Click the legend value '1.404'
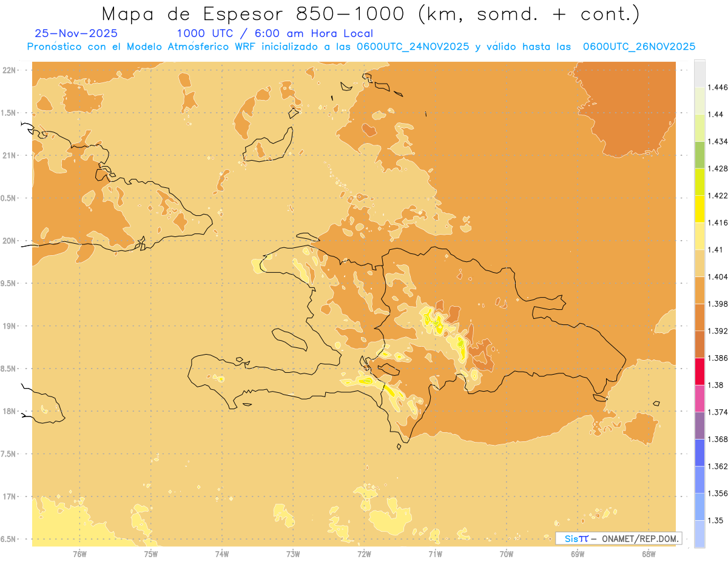728x562 pixels. (718, 276)
